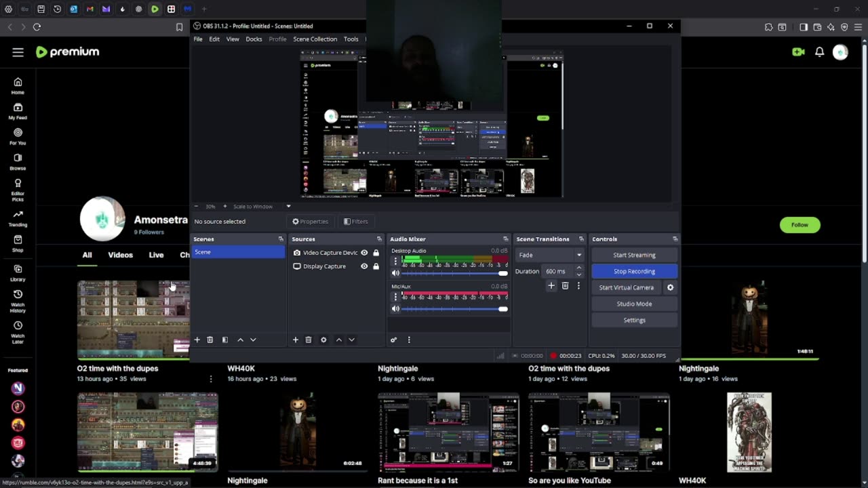Open Browse in the Rumble sidebar
Image resolution: width=868 pixels, height=488 pixels.
point(18,162)
